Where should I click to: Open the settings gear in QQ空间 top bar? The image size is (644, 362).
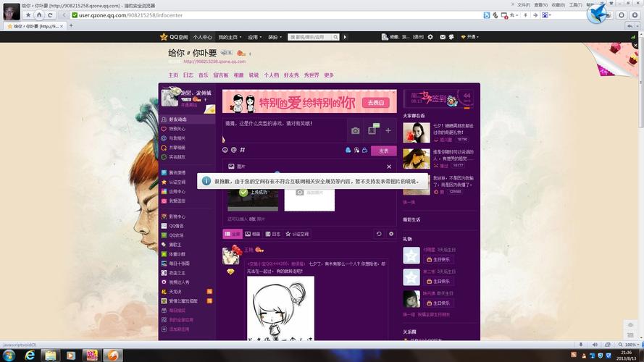click(430, 37)
